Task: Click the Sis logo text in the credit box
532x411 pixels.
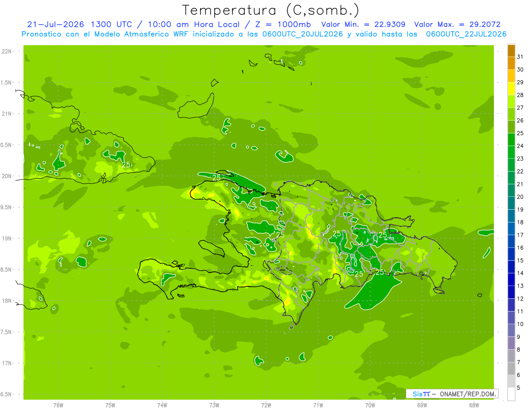Action: pos(418,394)
